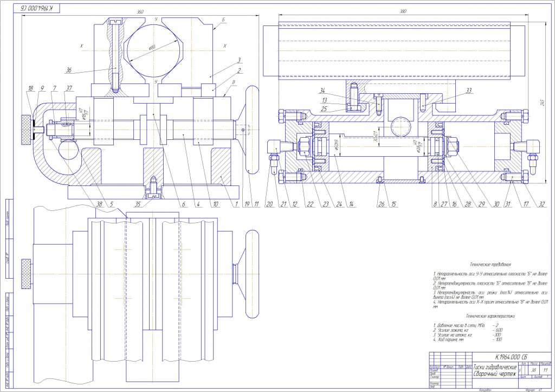The image size is (555, 392).
Task: Click part callout number 20
Action: click(x=269, y=204)
